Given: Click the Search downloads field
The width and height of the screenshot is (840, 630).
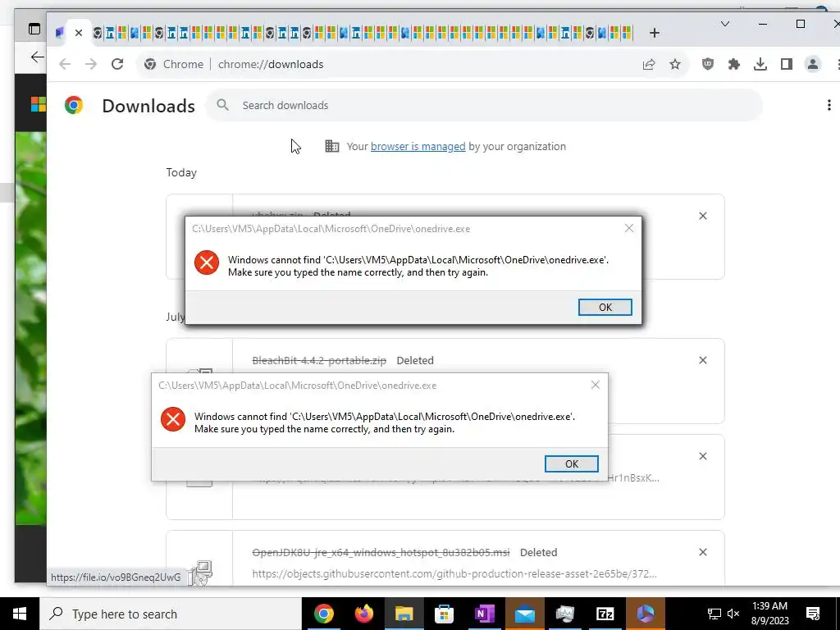Looking at the screenshot, I should coord(485,105).
